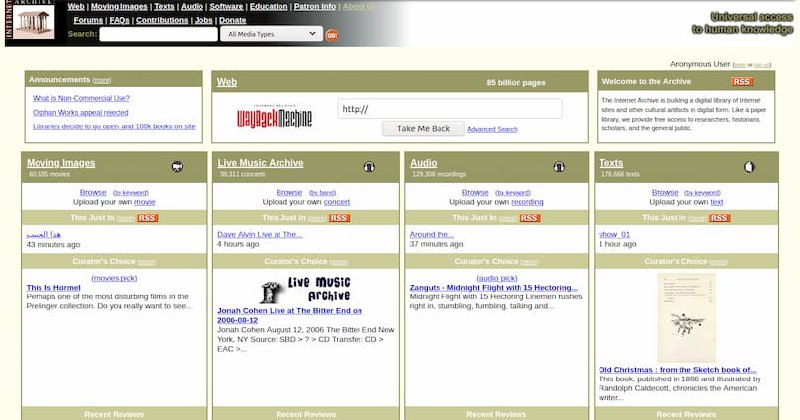
Task: Open FAQs in the navigation bar
Action: tap(119, 20)
